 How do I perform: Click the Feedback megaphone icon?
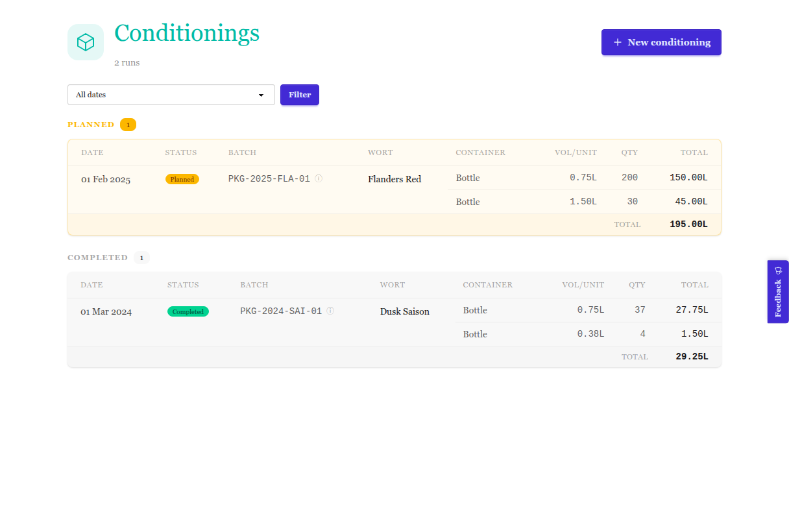point(778,271)
